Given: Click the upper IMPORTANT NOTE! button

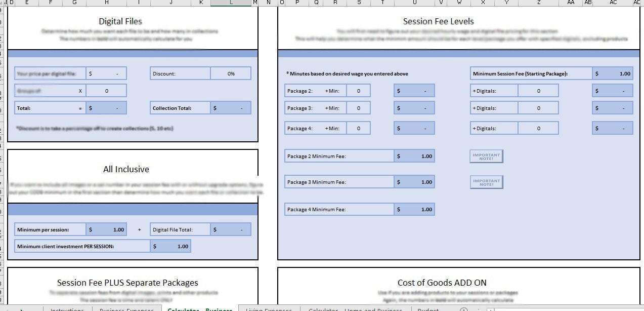Looking at the screenshot, I should 486,156.
